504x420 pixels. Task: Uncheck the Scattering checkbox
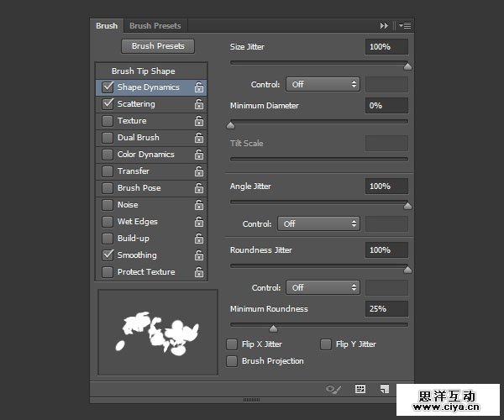(x=108, y=104)
